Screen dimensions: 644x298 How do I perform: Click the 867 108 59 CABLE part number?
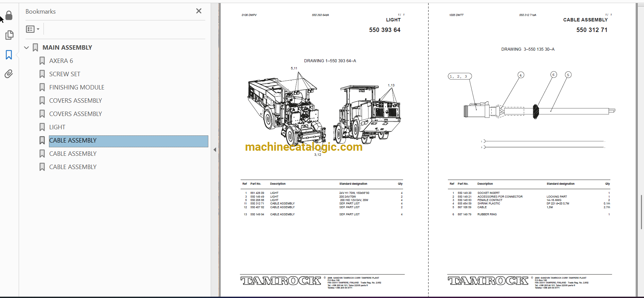tap(464, 207)
